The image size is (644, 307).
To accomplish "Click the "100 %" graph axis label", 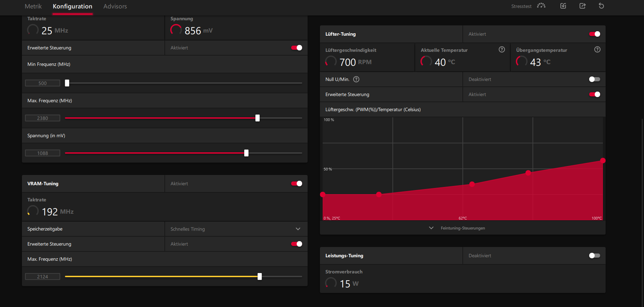I will [x=329, y=120].
